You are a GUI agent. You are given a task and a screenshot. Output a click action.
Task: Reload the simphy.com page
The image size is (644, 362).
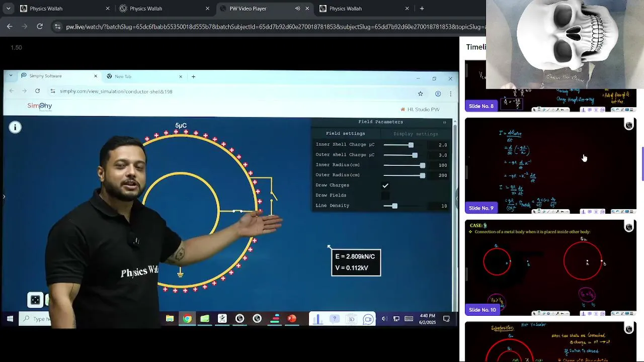(x=37, y=91)
